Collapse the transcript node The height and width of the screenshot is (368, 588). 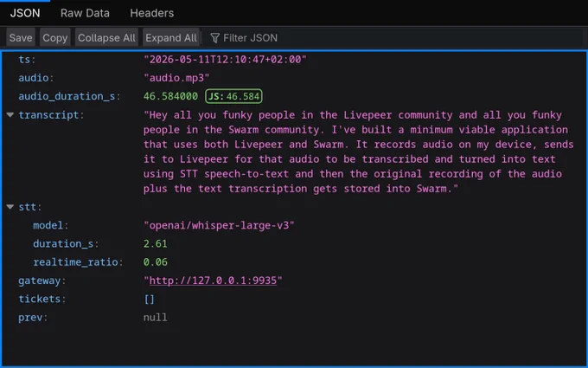point(10,115)
